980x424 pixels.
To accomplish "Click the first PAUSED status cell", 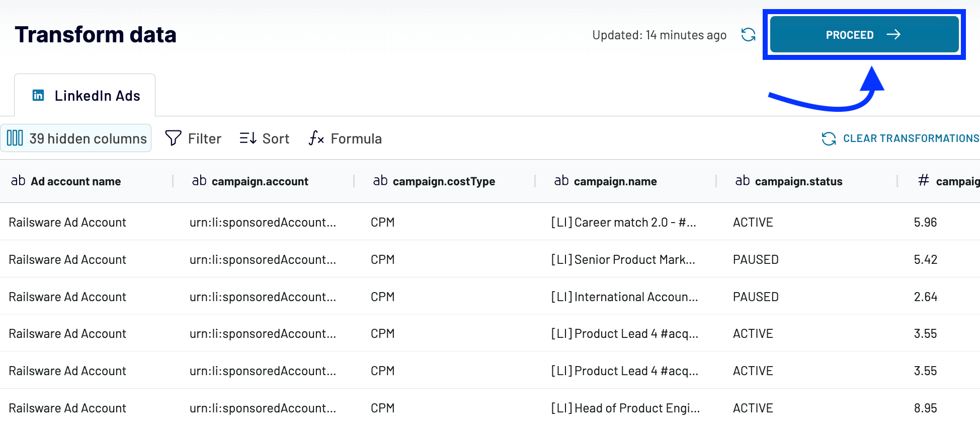I will coord(756,259).
